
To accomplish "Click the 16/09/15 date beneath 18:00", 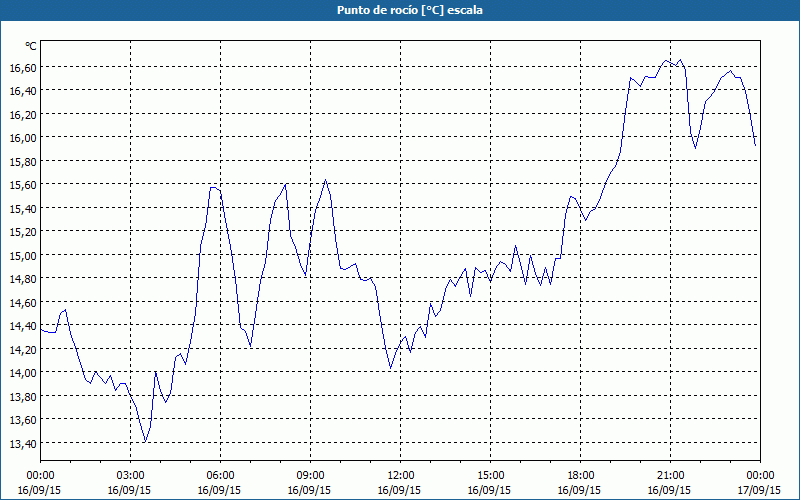I will tap(580, 490).
